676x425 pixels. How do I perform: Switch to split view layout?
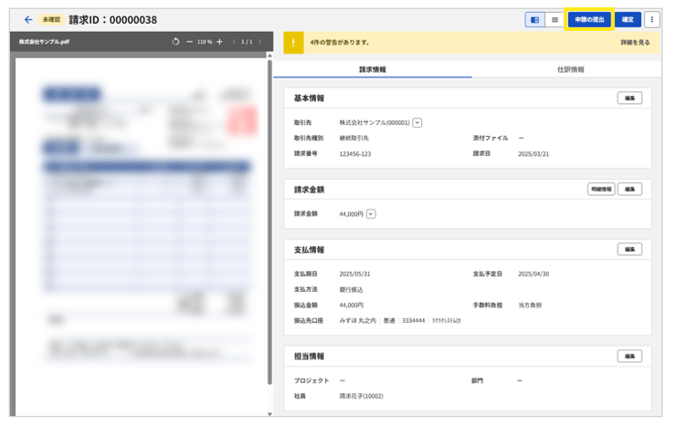534,19
